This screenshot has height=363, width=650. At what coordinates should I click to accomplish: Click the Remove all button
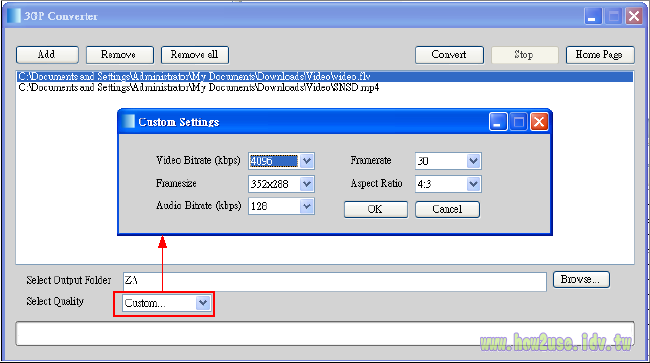pos(195,55)
